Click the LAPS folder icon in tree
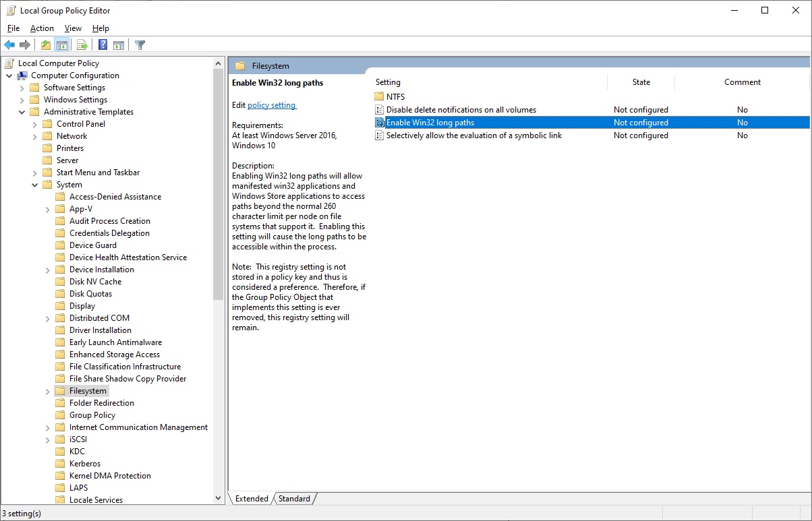 point(61,488)
